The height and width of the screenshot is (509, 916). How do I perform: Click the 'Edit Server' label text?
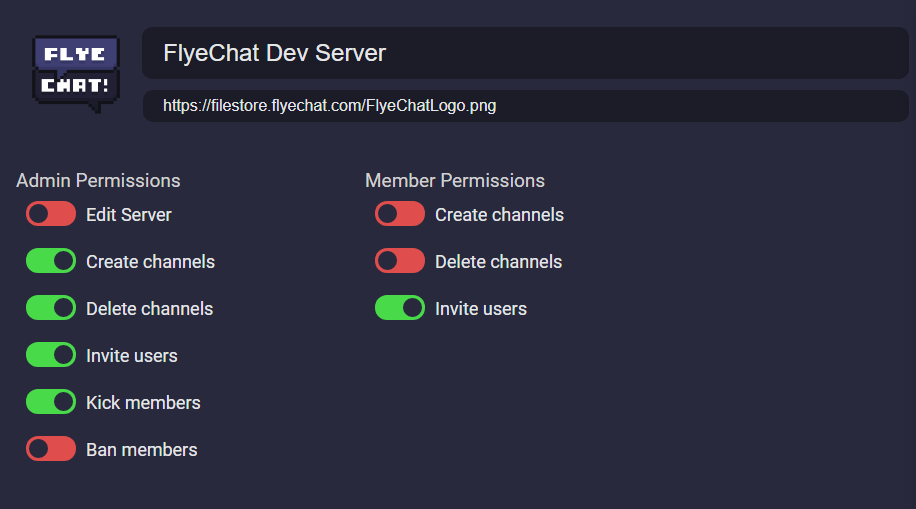pyautogui.click(x=129, y=215)
